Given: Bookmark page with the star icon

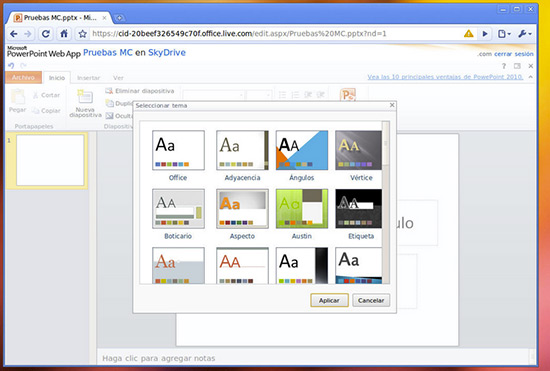Looking at the screenshot, I should point(82,34).
